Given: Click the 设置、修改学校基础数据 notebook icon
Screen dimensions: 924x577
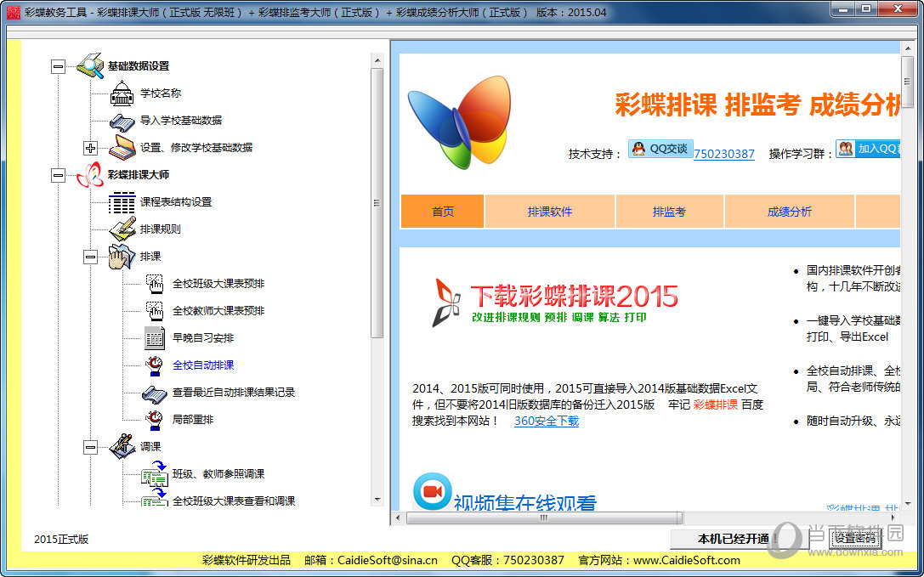Looking at the screenshot, I should [x=122, y=147].
